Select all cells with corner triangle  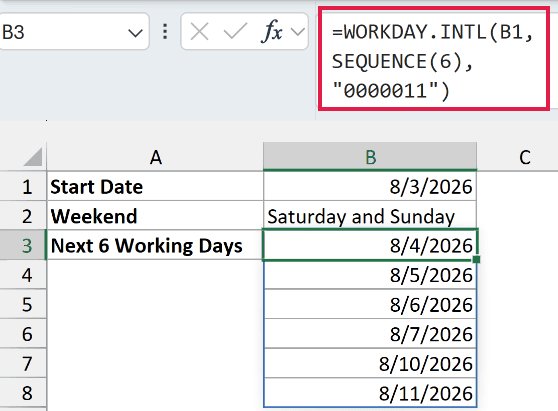click(33, 157)
